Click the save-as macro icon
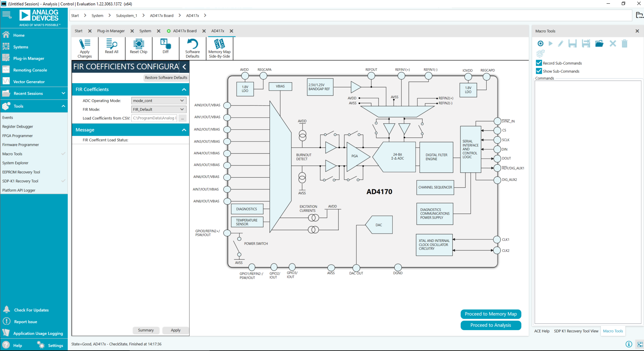The height and width of the screenshot is (351, 644). [x=586, y=43]
